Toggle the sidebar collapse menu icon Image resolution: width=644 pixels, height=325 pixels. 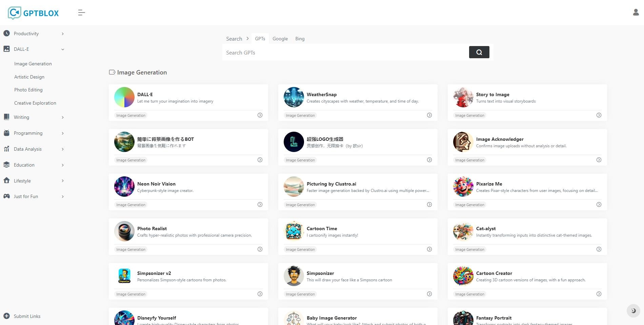point(81,13)
